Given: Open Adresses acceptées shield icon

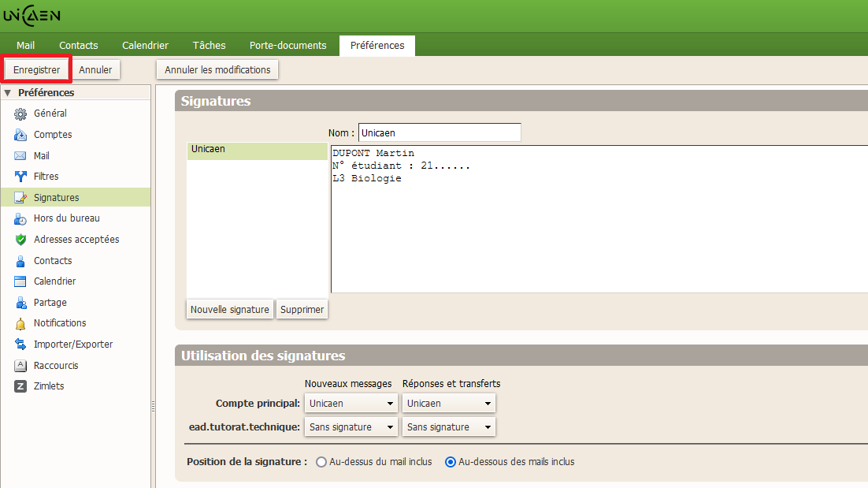Looking at the screenshot, I should [20, 240].
